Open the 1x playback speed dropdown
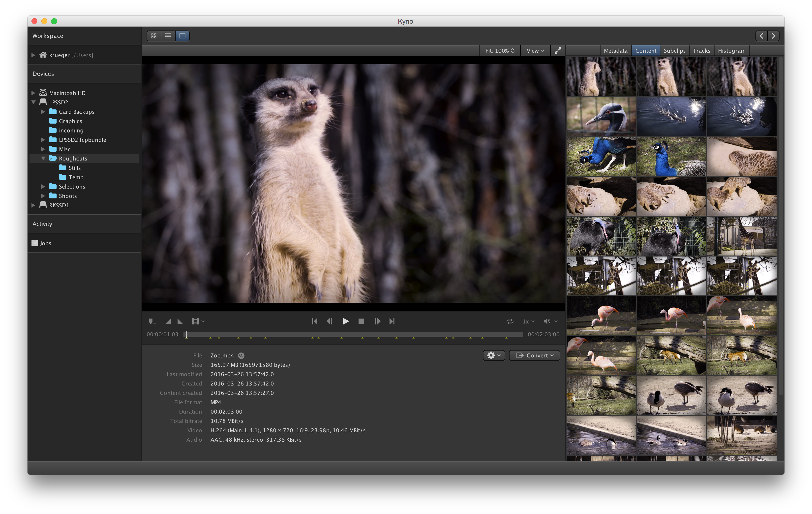 click(528, 321)
